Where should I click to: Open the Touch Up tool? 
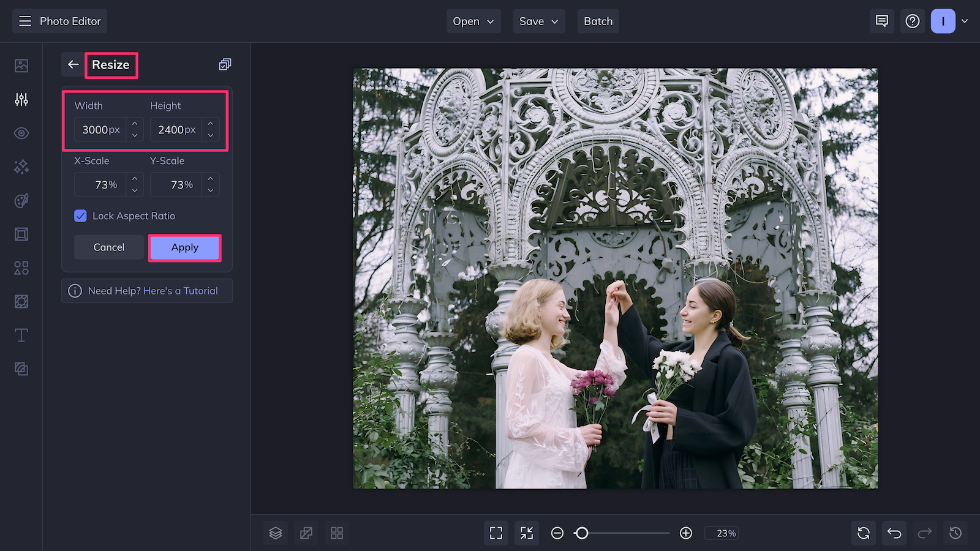click(21, 133)
